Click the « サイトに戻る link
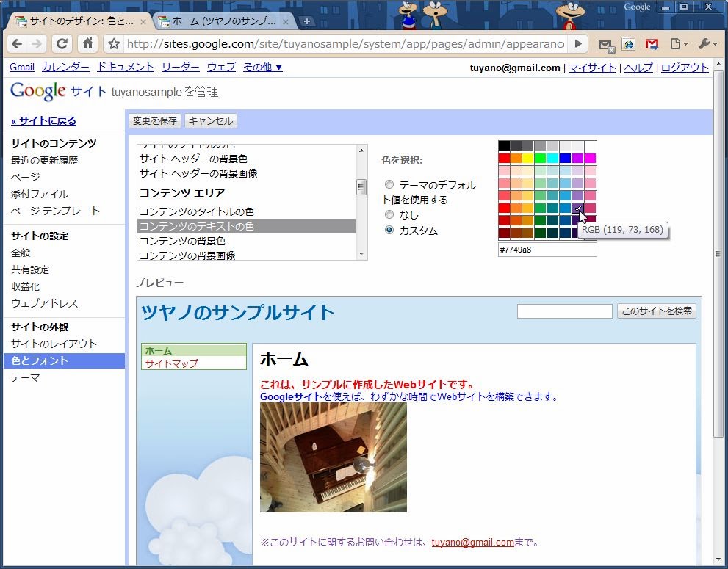The width and height of the screenshot is (728, 569). pyautogui.click(x=43, y=121)
